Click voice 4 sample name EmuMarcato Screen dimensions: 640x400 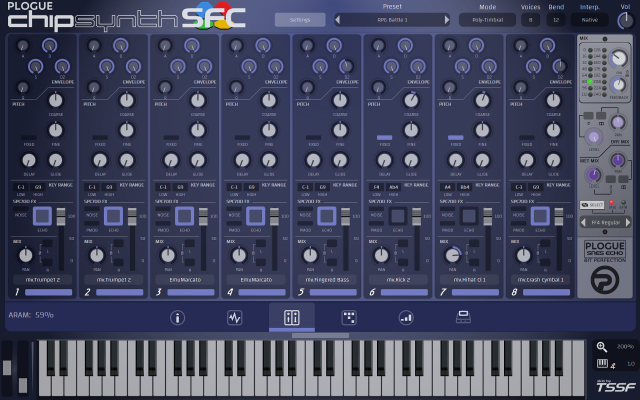256,280
